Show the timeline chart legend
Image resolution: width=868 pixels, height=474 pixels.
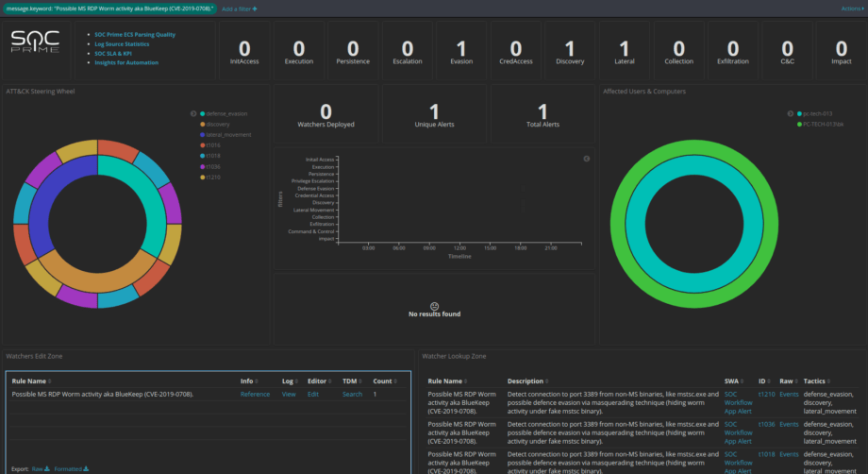586,159
